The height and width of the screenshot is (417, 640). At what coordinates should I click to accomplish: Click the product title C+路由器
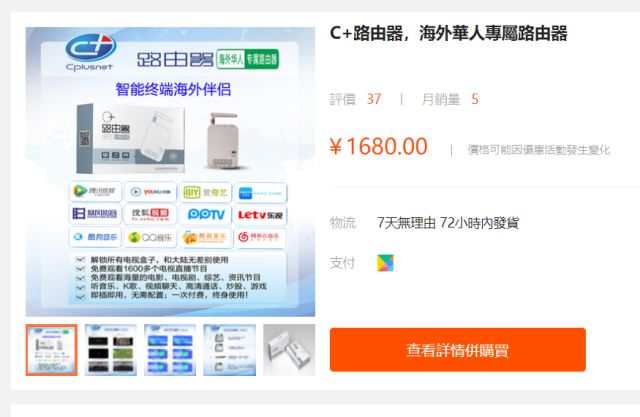tap(448, 33)
